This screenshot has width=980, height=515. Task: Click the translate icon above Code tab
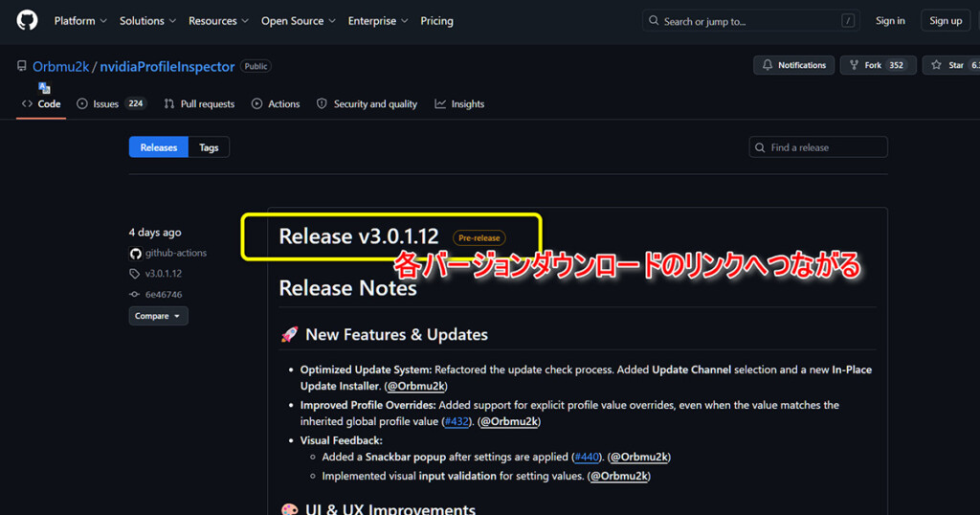(x=44, y=88)
